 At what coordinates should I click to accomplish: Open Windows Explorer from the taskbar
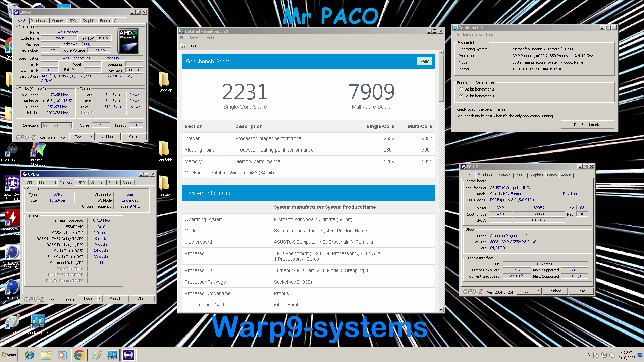(46, 355)
